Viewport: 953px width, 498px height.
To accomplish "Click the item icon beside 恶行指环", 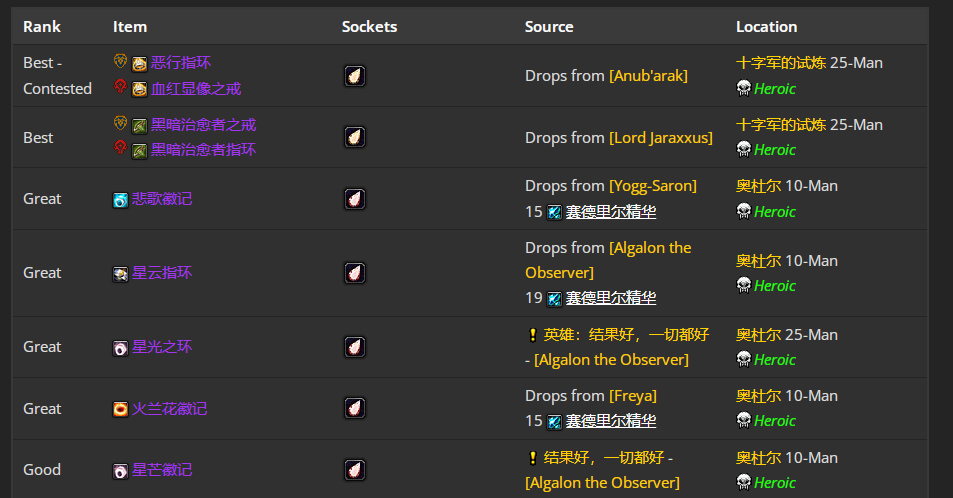I will click(x=139, y=63).
